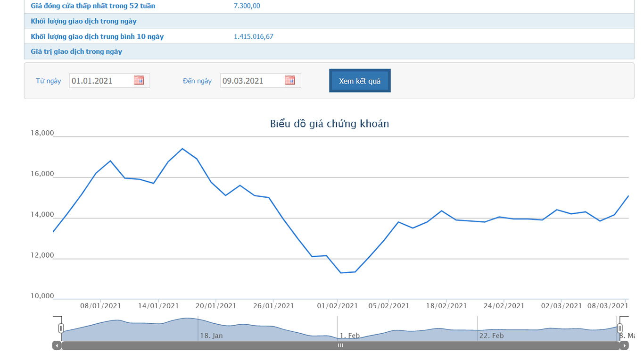The width and height of the screenshot is (644, 362).
Task: Click the "Biểu đồ giá chứng khoán" chart title
Action: tap(329, 124)
